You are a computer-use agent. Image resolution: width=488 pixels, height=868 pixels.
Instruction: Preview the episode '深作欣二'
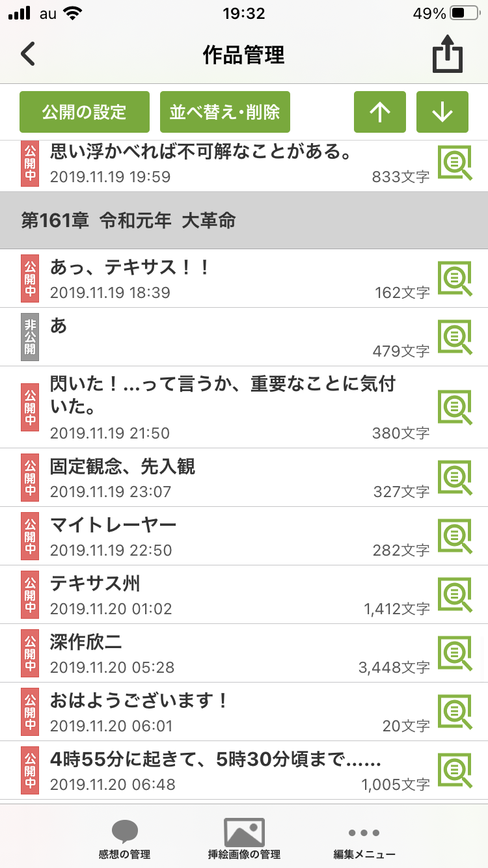[x=454, y=653]
